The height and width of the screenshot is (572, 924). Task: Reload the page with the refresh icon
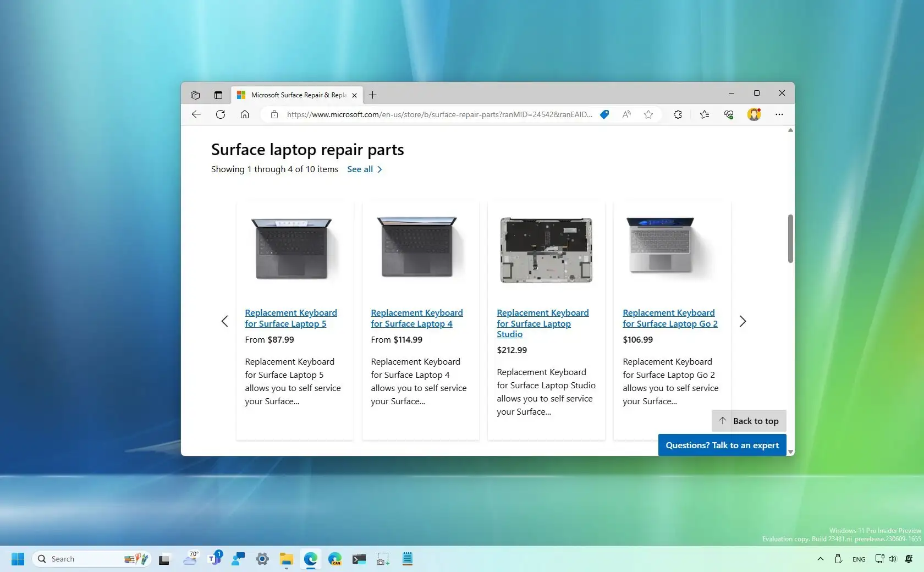221,114
